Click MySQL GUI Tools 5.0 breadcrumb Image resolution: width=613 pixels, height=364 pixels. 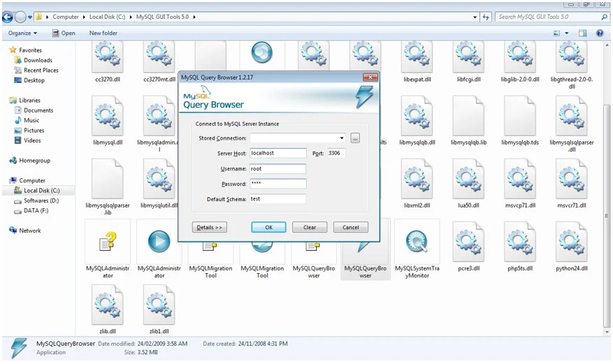click(x=162, y=17)
